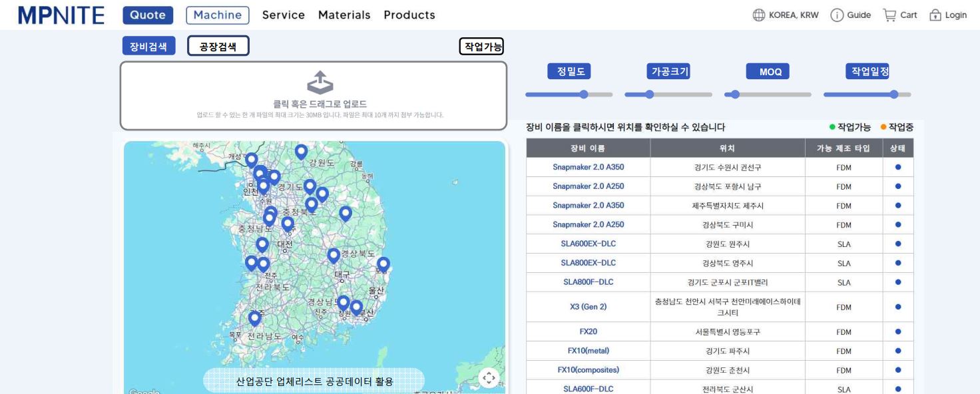Click the 가공크기 button
Screen dimensions: 980x394
(x=668, y=72)
